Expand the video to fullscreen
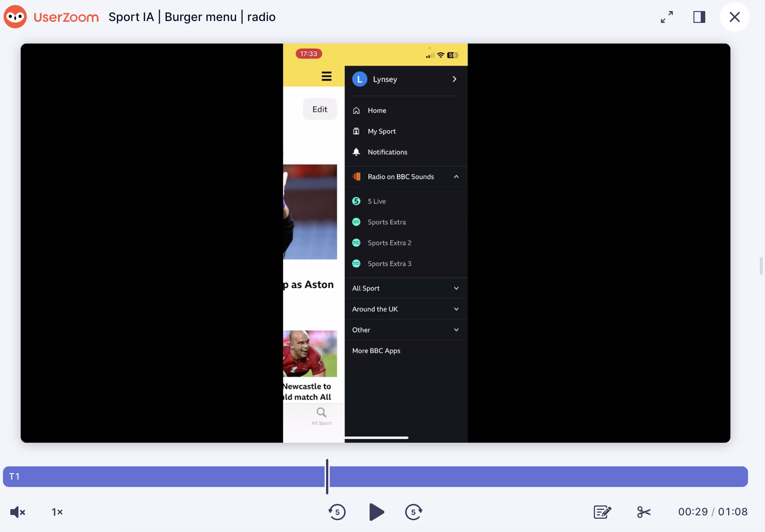Screen dimensions: 765x532 pyautogui.click(x=667, y=17)
